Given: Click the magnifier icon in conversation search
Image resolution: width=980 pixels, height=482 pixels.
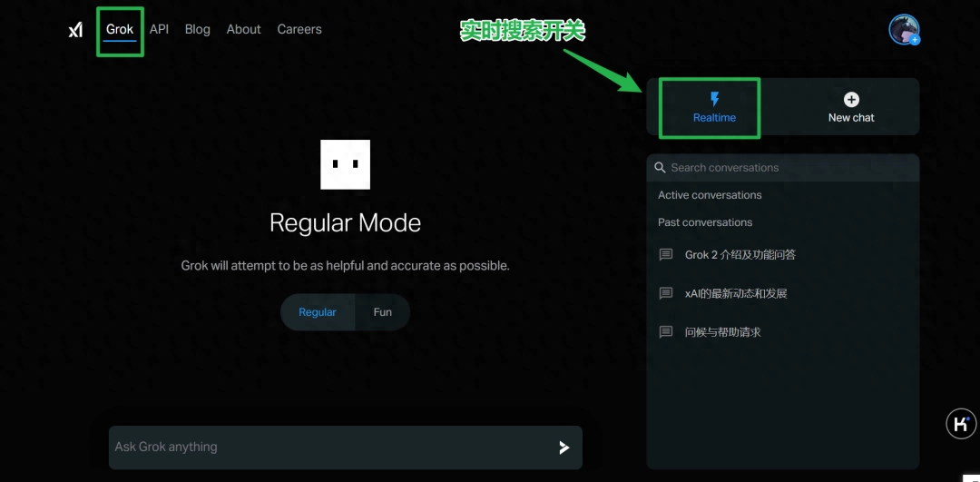Looking at the screenshot, I should [660, 168].
